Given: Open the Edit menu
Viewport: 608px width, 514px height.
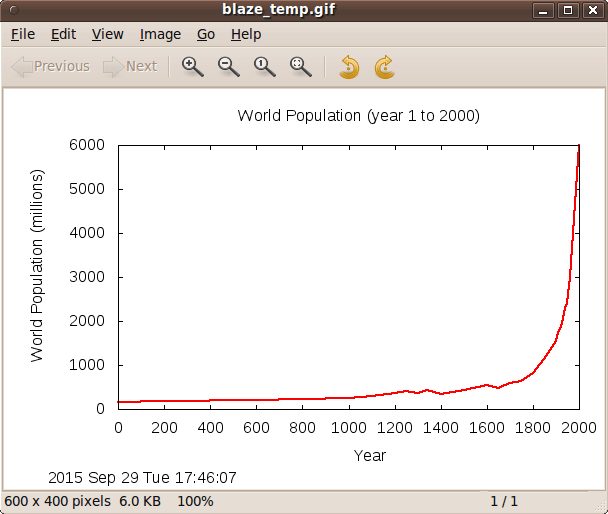Looking at the screenshot, I should coord(63,34).
